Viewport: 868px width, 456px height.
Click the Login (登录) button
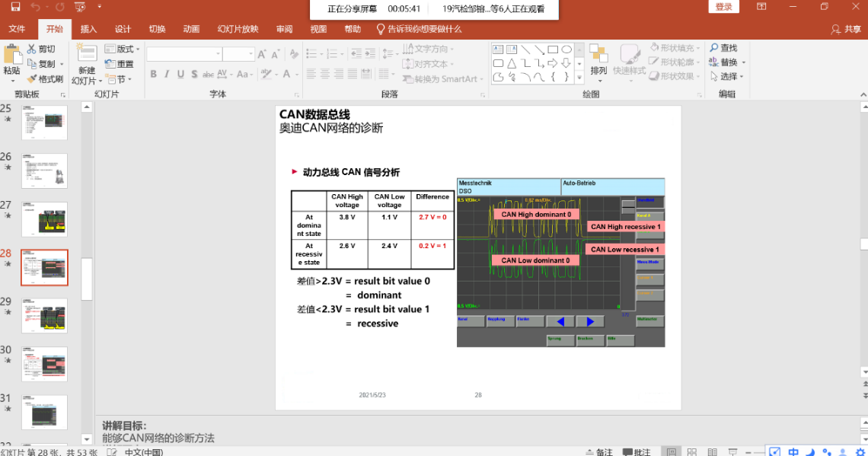723,7
